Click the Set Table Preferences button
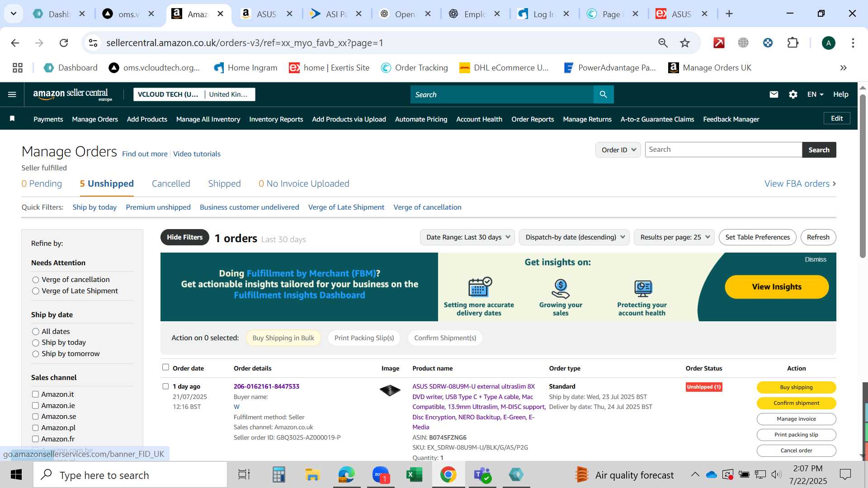 [757, 237]
